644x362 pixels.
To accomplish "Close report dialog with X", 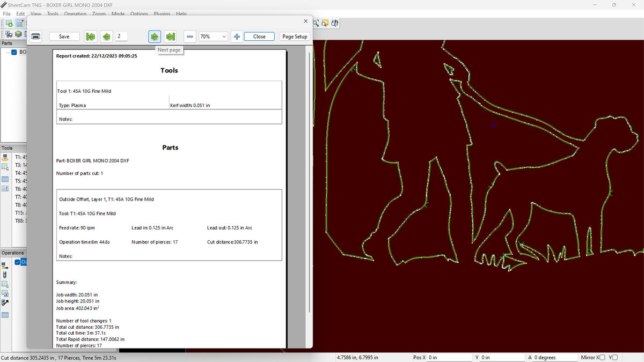I will coord(306,21).
